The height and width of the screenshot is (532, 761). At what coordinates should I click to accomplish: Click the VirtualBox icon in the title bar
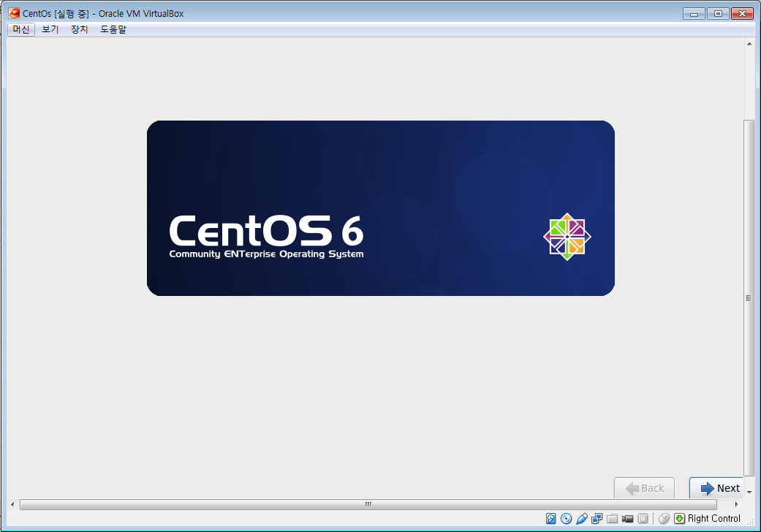click(x=14, y=13)
